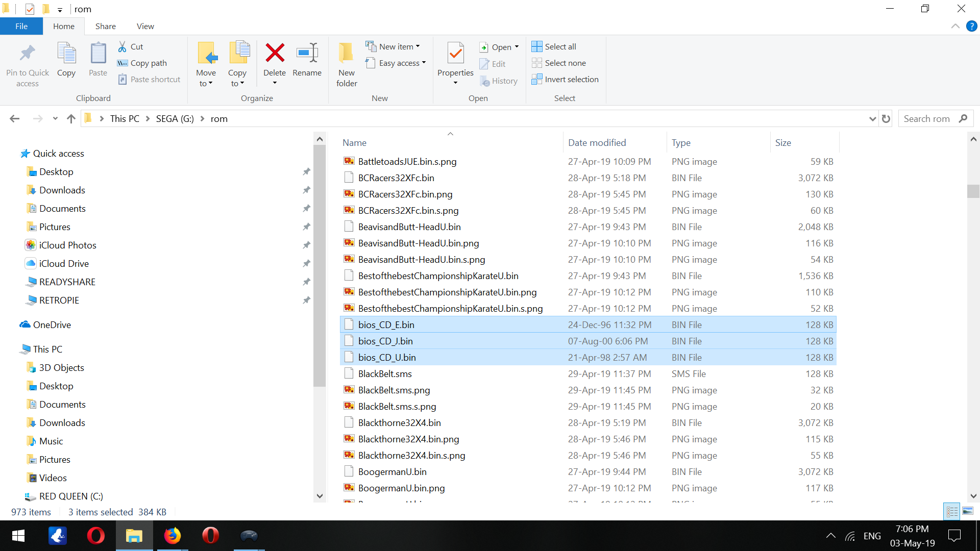
Task: Show hidden system tray icons
Action: point(830,536)
